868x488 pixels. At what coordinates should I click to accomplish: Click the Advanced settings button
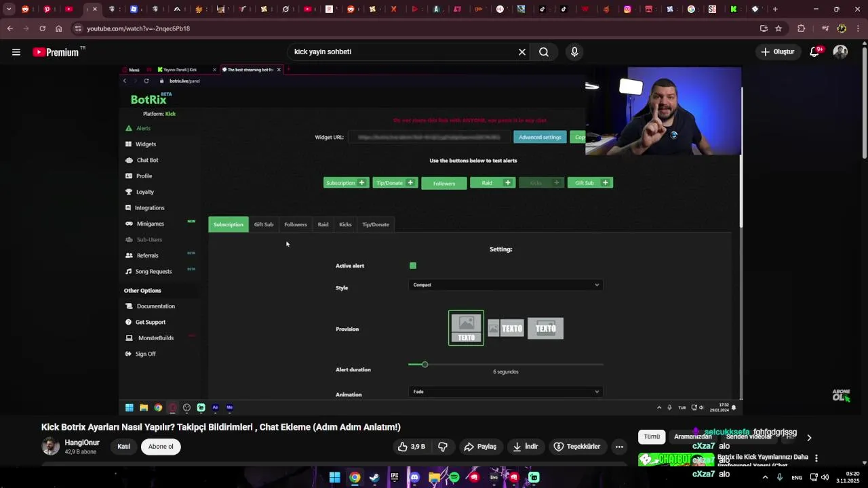(540, 137)
